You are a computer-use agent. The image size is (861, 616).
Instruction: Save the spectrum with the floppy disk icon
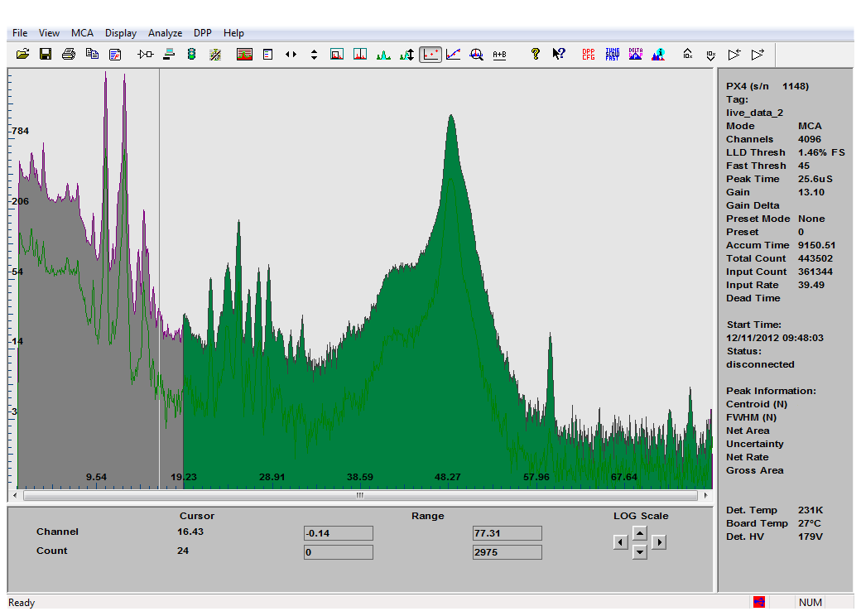click(x=46, y=55)
